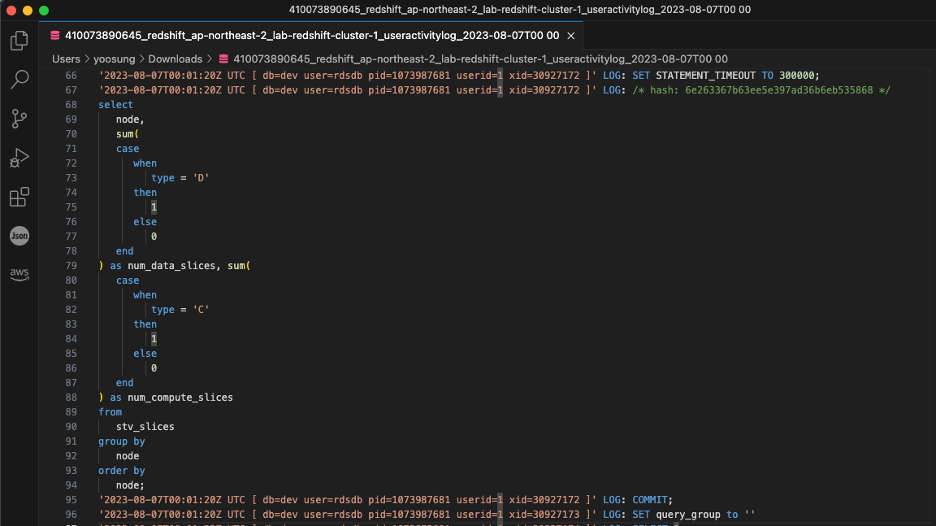
Task: Click the highlighted '1' on line 84
Action: pyautogui.click(x=154, y=339)
